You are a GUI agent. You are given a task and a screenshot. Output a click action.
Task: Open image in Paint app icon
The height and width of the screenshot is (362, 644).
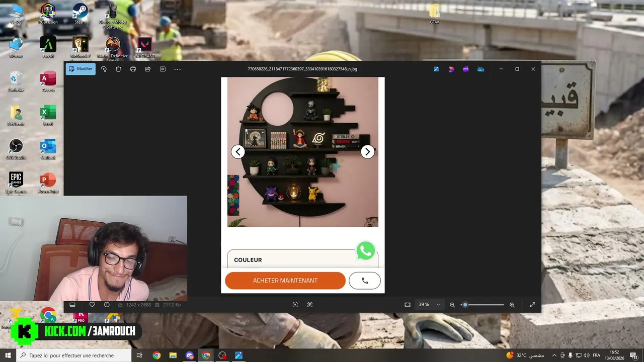coord(436,69)
